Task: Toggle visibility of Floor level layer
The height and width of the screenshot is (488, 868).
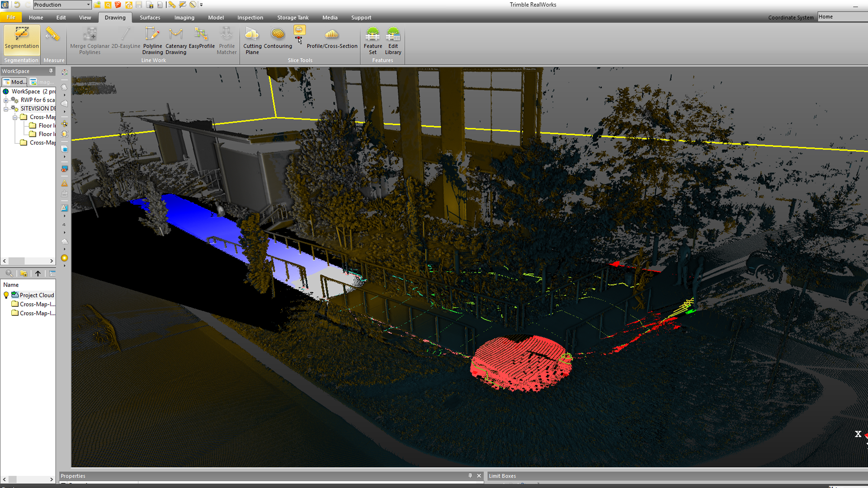Action: [32, 125]
